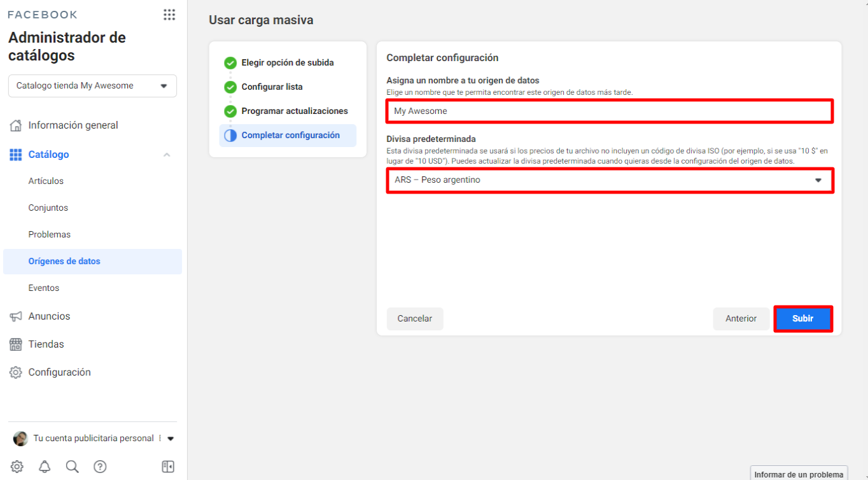This screenshot has width=868, height=480.
Task: Open the search magnifier icon
Action: (73, 467)
